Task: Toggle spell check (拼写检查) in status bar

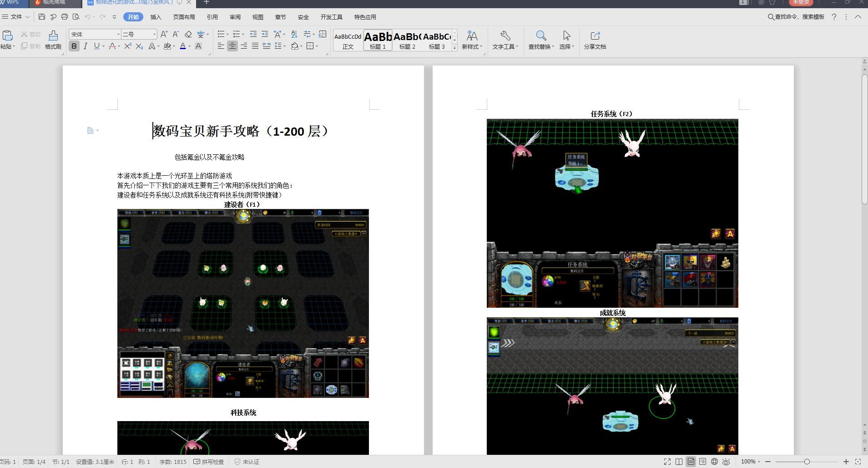Action: pyautogui.click(x=209, y=462)
